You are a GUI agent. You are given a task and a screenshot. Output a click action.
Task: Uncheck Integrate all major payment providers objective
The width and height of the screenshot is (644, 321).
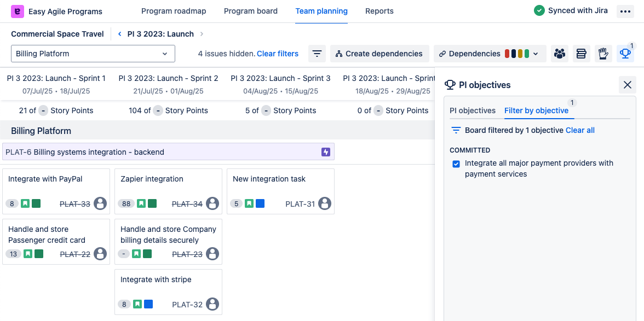tap(456, 164)
